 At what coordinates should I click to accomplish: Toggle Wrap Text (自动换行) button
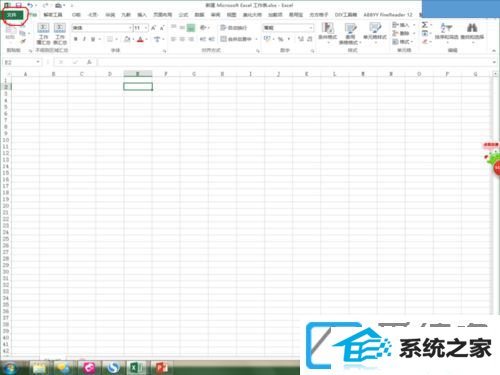[x=234, y=28]
